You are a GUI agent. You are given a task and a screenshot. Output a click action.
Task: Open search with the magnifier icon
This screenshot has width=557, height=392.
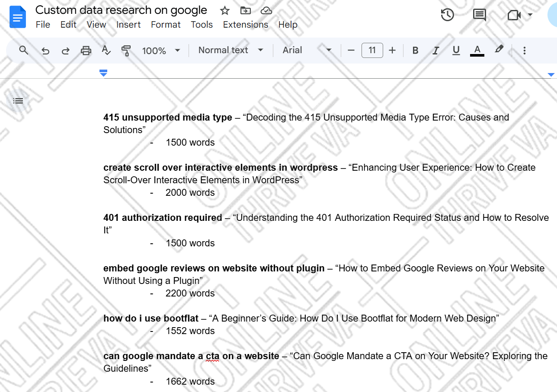tap(23, 50)
